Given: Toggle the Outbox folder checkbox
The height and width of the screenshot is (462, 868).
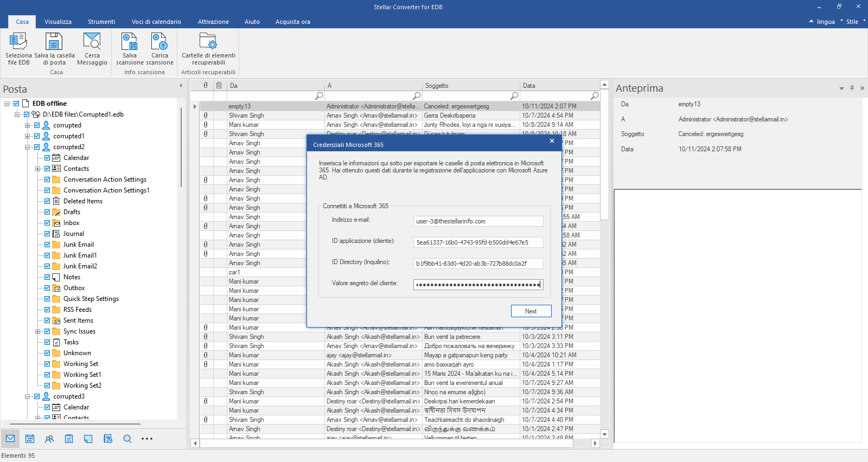Looking at the screenshot, I should click(x=47, y=287).
